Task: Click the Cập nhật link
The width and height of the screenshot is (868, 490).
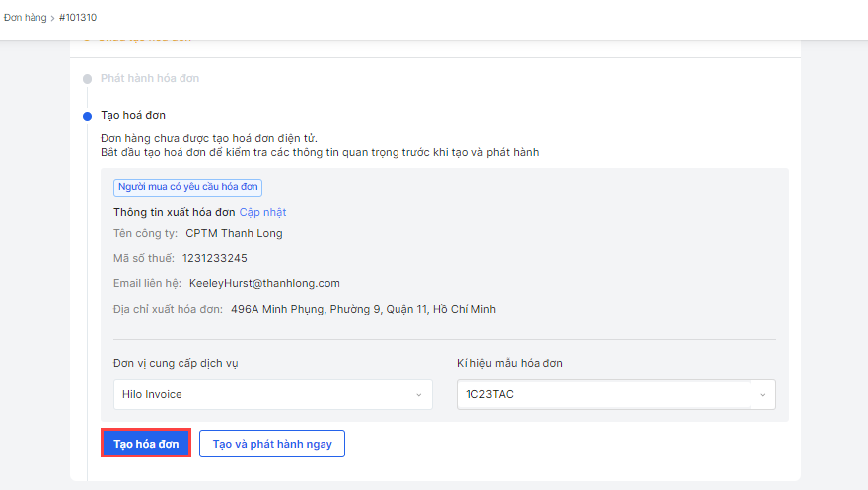Action: coord(262,212)
